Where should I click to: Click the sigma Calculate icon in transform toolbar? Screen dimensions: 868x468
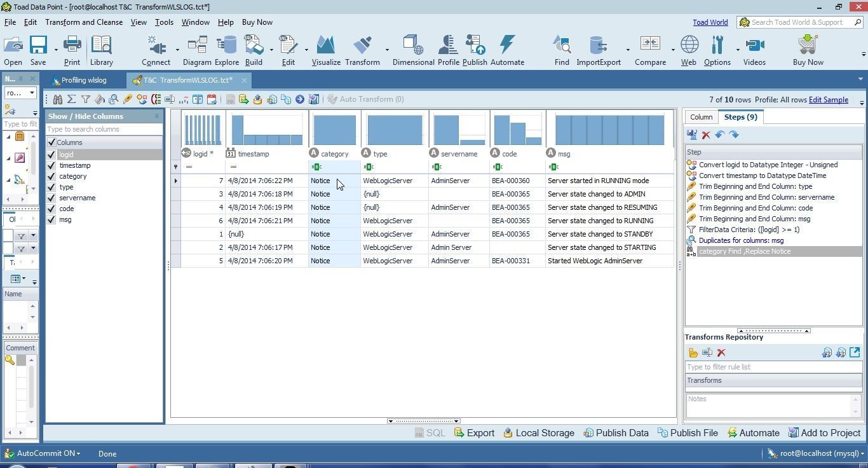click(72, 99)
